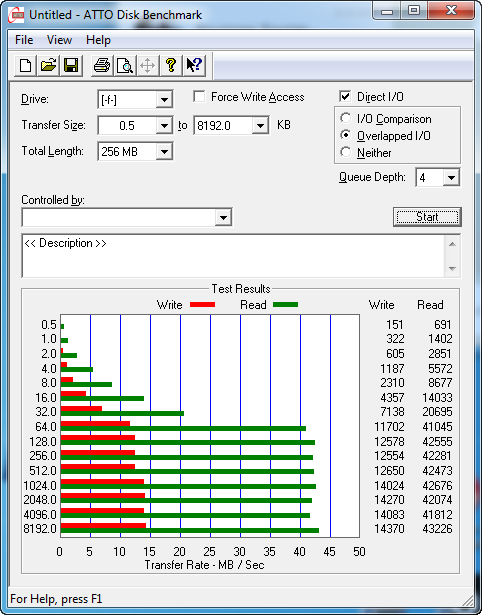Click the status bar Help F1 message
The image size is (482, 615).
(x=56, y=599)
